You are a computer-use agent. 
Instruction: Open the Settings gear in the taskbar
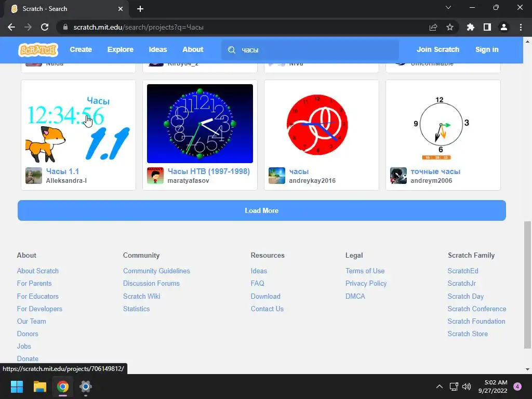tap(86, 387)
